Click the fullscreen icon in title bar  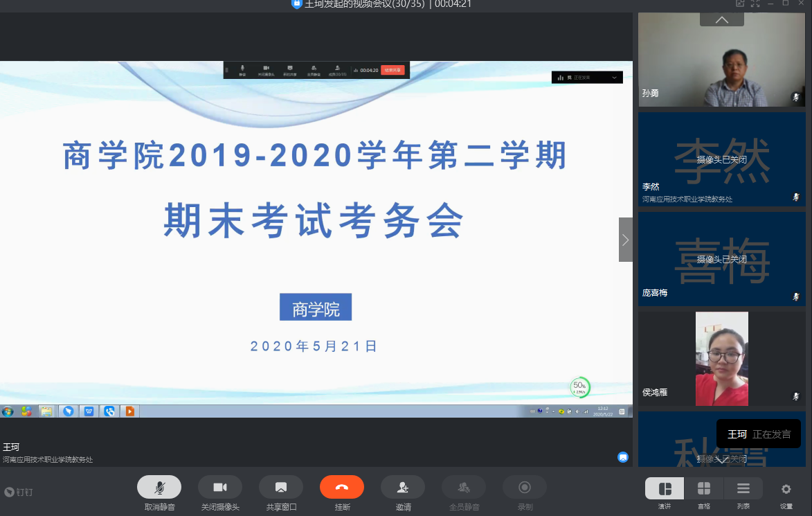755,3
